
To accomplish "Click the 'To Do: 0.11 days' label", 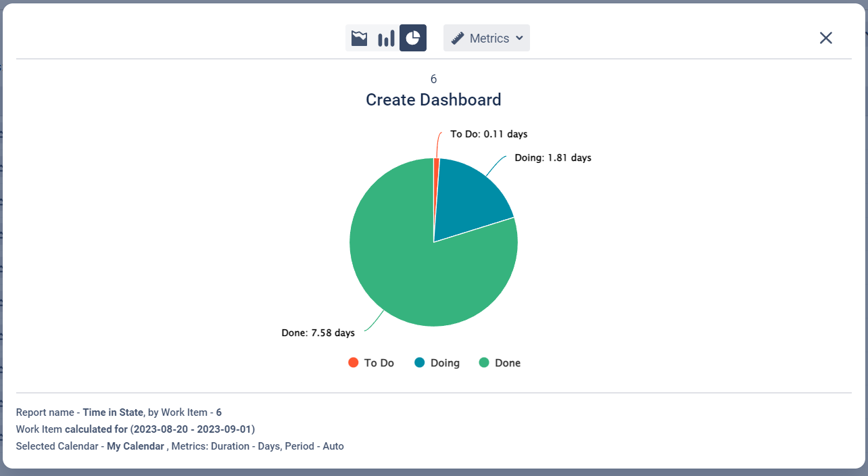I will click(x=489, y=134).
